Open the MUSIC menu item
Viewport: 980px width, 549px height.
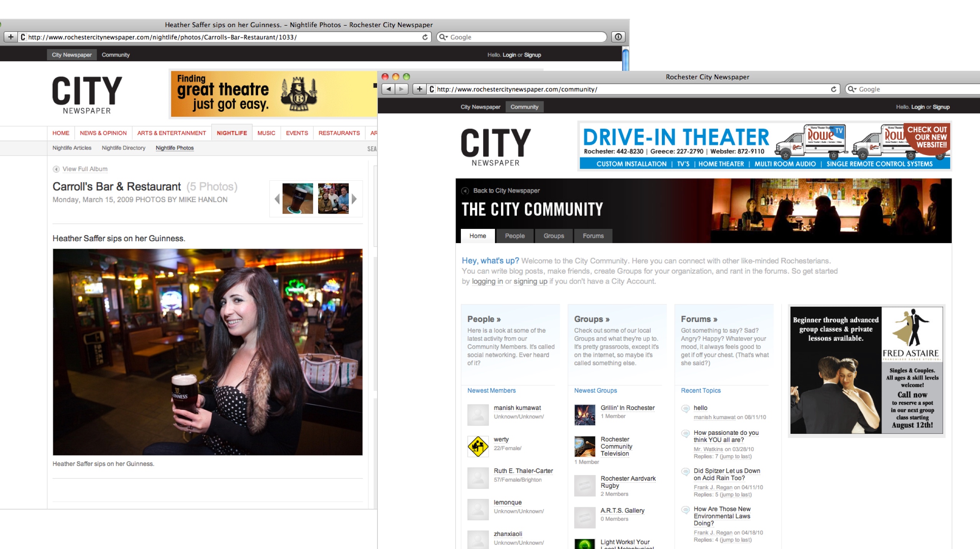[x=266, y=133]
